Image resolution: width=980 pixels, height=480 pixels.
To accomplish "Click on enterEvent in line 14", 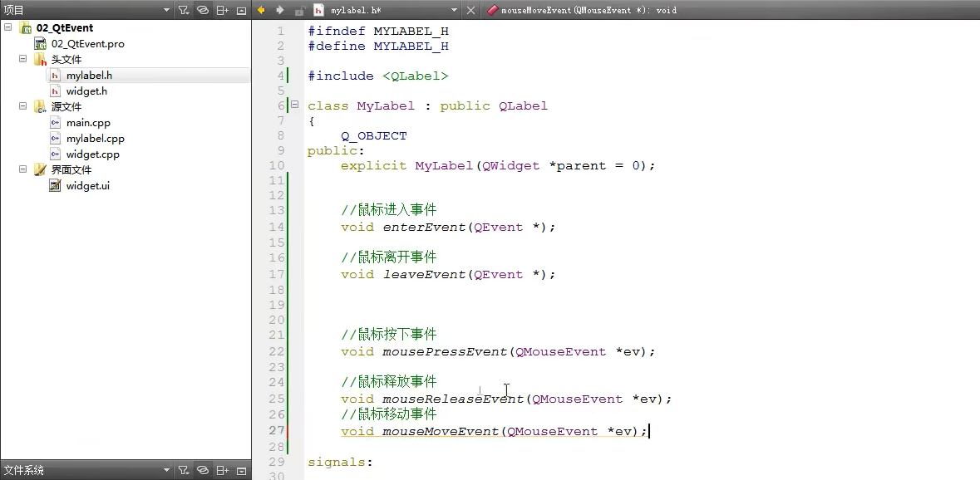I will point(425,228).
